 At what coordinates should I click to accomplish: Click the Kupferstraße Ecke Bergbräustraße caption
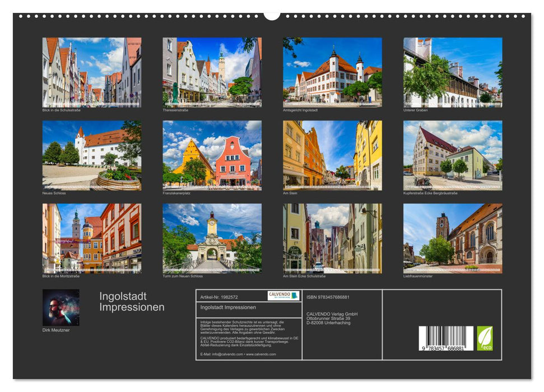[x=431, y=192]
